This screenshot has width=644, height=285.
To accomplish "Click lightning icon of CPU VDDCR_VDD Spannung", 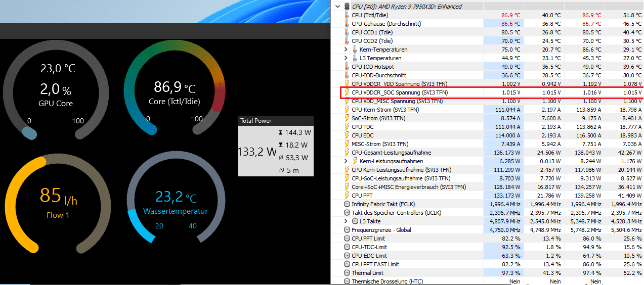I will tap(347, 84).
